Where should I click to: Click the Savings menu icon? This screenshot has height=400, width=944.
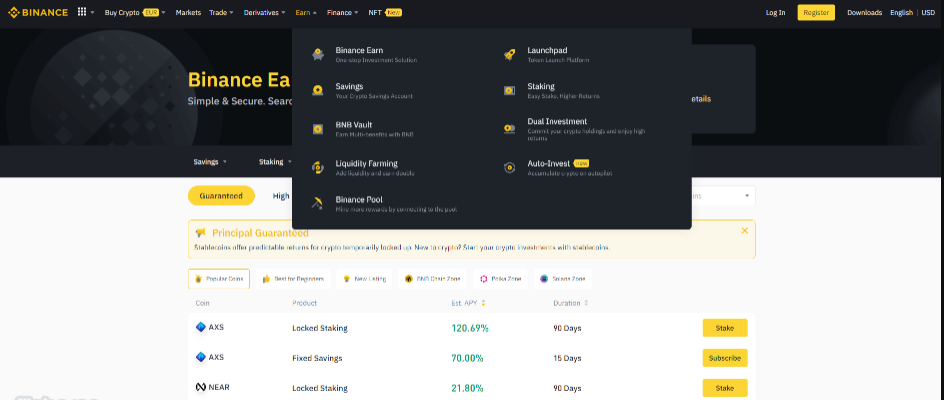pyautogui.click(x=318, y=90)
